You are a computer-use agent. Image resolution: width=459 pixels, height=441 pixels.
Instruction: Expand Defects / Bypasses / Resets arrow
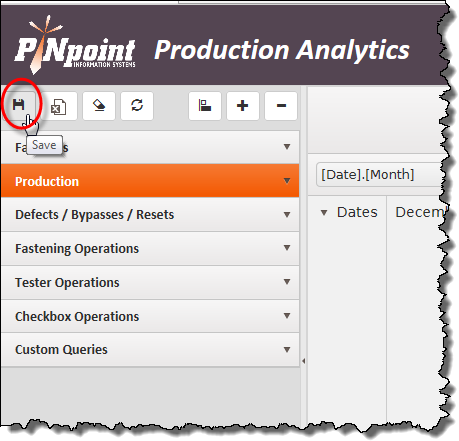287,215
